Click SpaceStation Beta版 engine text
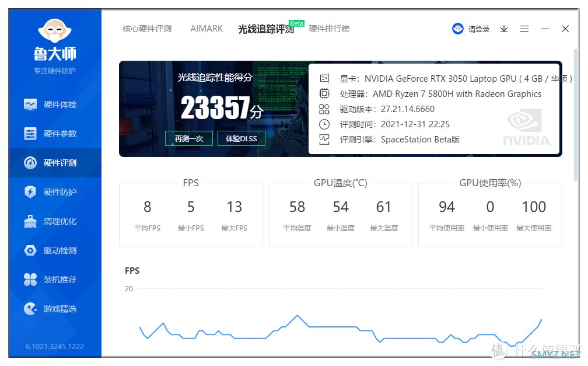Image resolution: width=588 pixels, height=366 pixels. (420, 140)
